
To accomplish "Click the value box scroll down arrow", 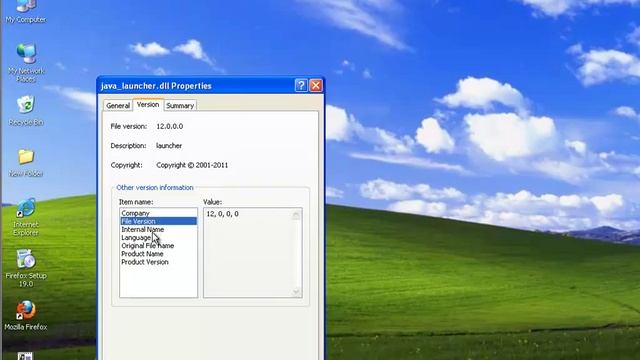I will 296,291.
